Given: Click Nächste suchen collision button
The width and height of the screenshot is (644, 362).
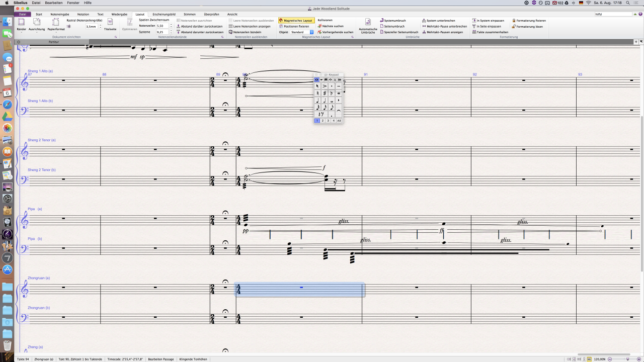Looking at the screenshot, I should click(x=331, y=26).
